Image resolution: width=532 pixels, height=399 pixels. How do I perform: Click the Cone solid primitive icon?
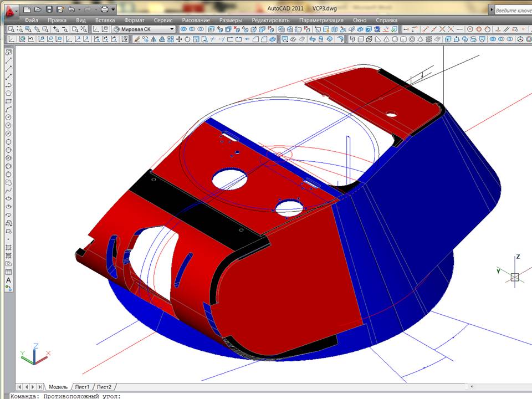tap(386, 39)
